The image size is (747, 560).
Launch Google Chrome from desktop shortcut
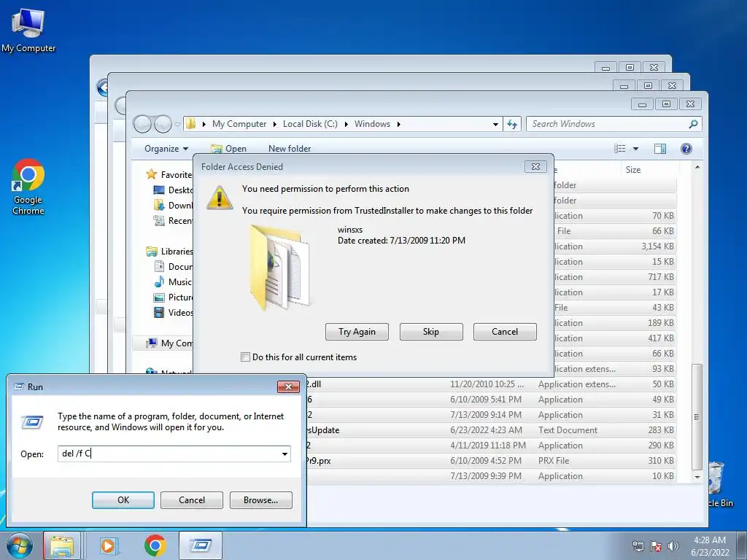[28, 187]
